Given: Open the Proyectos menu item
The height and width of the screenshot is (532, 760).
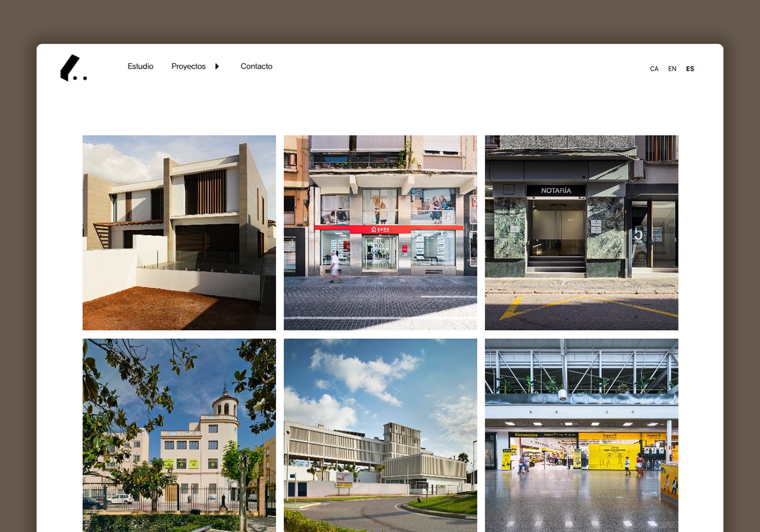Looking at the screenshot, I should pyautogui.click(x=189, y=66).
